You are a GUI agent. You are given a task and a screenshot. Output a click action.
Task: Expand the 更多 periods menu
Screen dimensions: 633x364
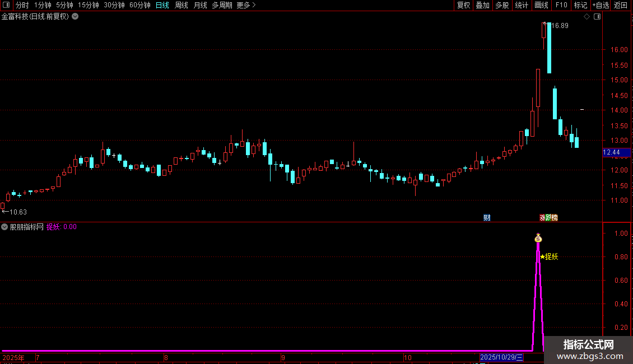coord(246,5)
